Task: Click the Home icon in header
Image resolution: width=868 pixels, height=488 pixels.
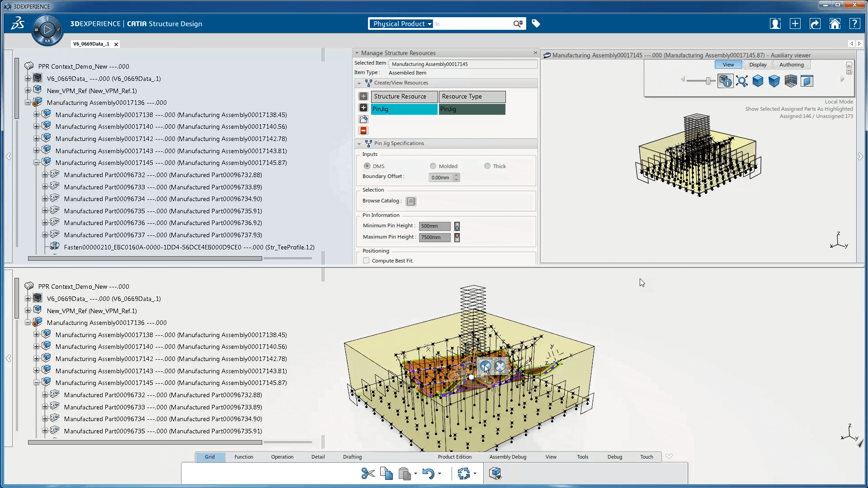Action: click(835, 23)
